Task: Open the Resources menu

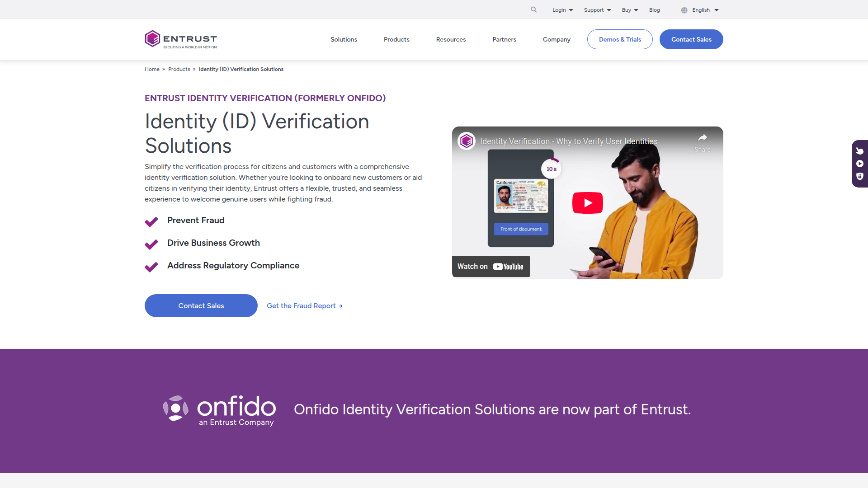Action: click(451, 39)
